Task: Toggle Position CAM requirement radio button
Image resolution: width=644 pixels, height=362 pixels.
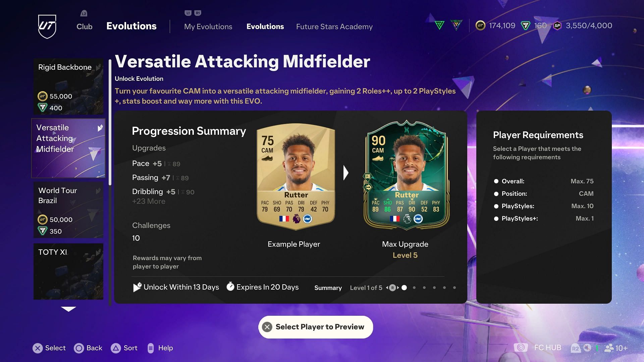Action: coord(496,194)
